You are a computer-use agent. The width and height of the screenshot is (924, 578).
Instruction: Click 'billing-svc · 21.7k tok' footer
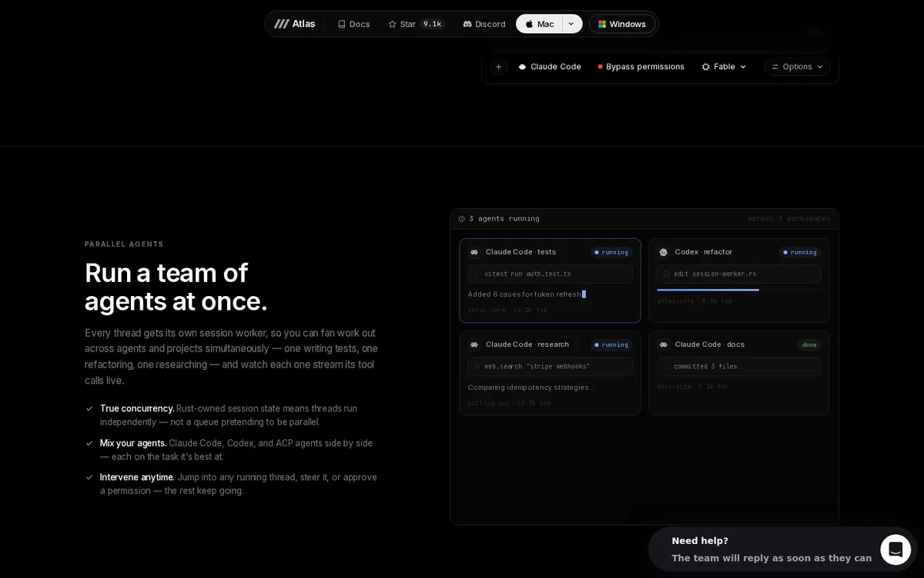point(509,403)
